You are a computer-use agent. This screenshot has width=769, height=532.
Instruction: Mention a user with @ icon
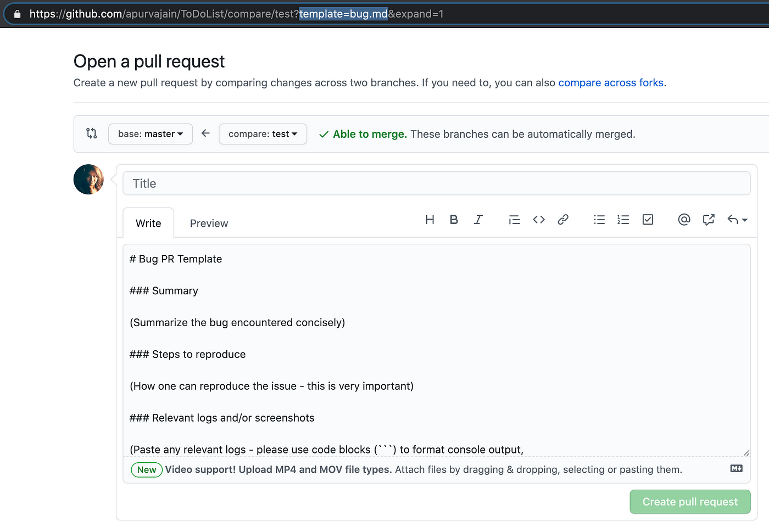click(684, 220)
